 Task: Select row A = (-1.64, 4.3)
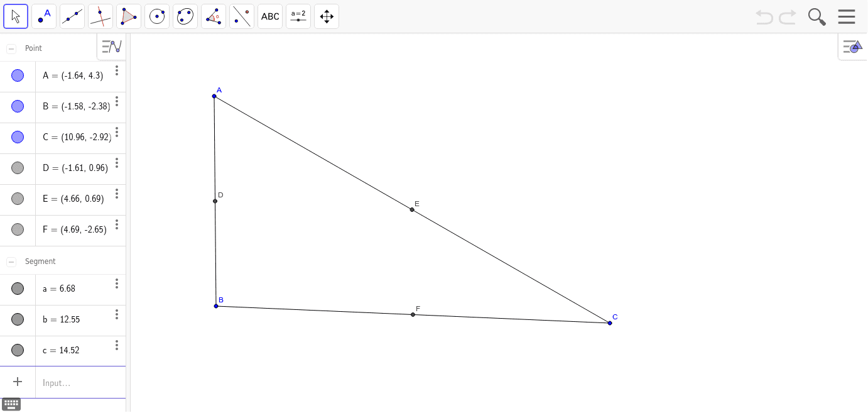[x=63, y=76]
